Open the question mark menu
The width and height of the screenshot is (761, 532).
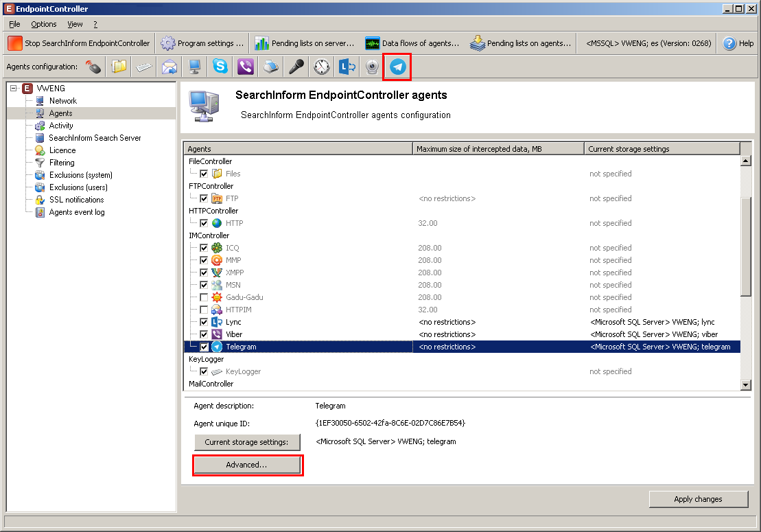pos(95,24)
